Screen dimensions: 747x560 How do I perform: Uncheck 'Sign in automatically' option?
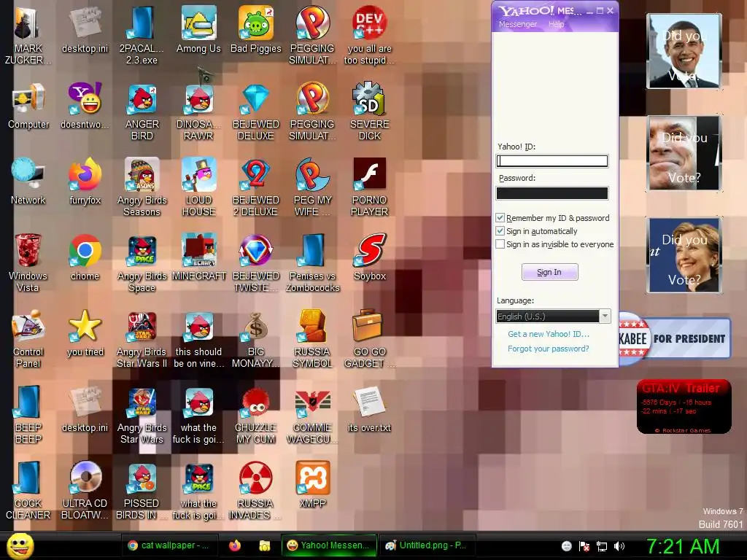click(500, 231)
